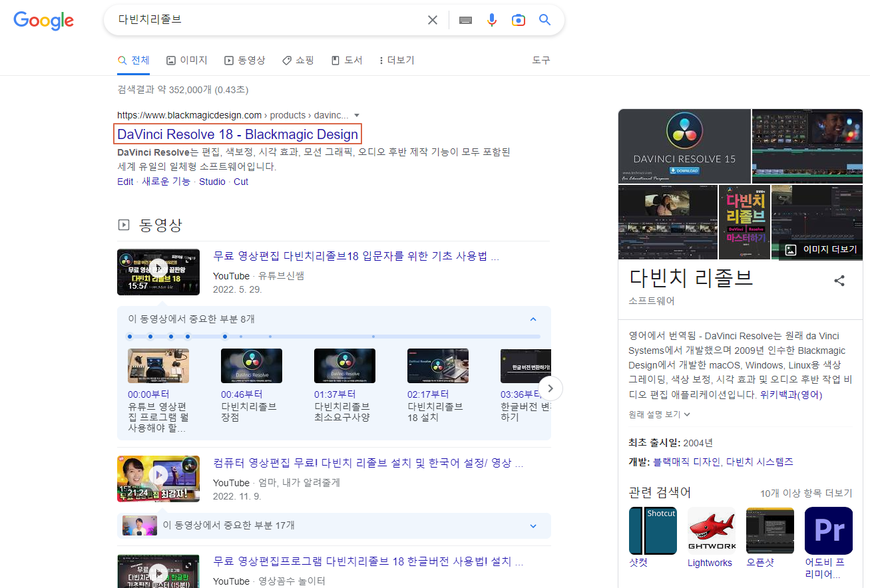Image resolution: width=870 pixels, height=588 pixels.
Task: Click 10개 이상 항목 더보기
Action: (806, 493)
